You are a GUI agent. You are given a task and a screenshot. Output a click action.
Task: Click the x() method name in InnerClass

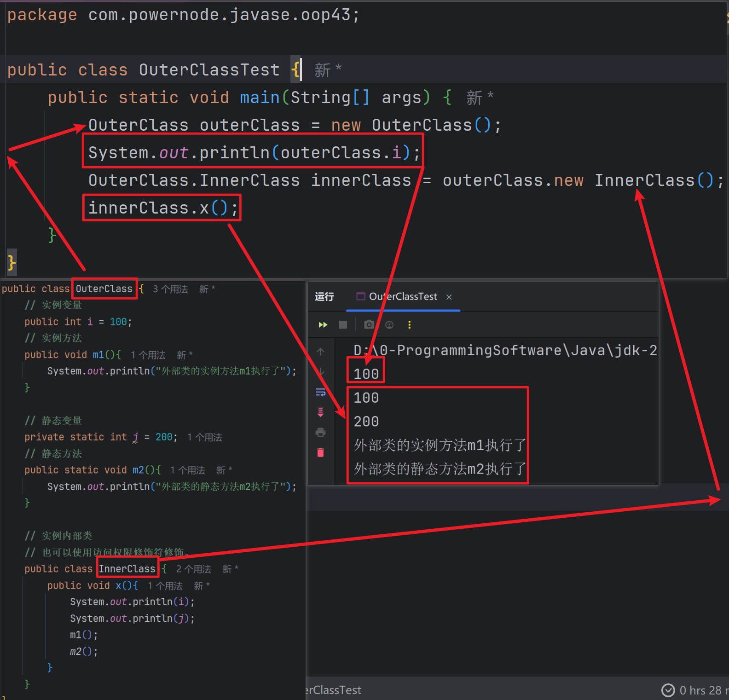[119, 585]
